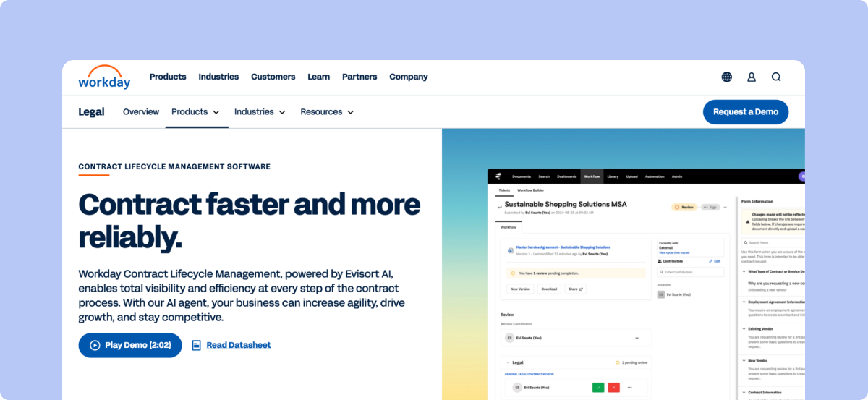Click the Evisort logo in the demo app

point(498,176)
